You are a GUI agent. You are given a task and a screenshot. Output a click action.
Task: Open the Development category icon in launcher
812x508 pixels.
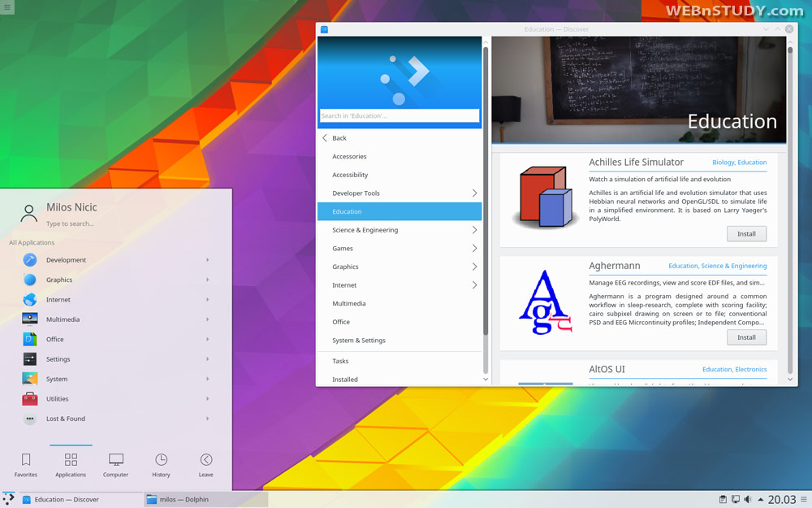tap(30, 260)
